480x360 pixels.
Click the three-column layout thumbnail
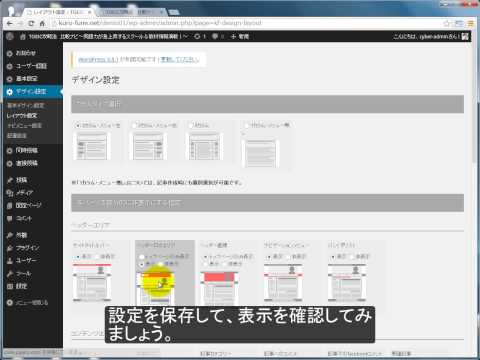click(205, 146)
